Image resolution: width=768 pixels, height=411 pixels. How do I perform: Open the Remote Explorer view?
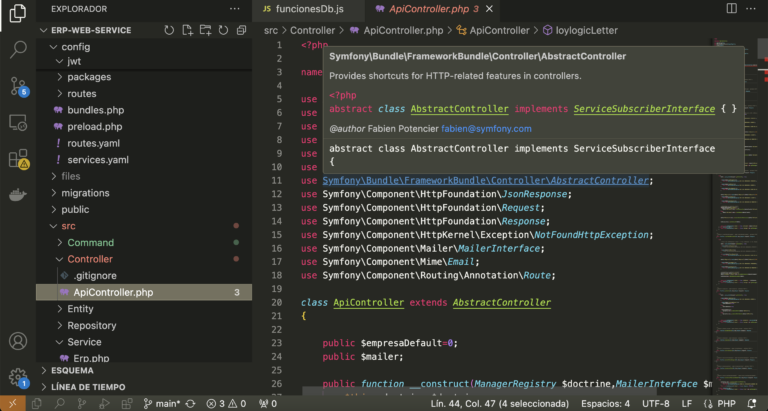coord(17,122)
